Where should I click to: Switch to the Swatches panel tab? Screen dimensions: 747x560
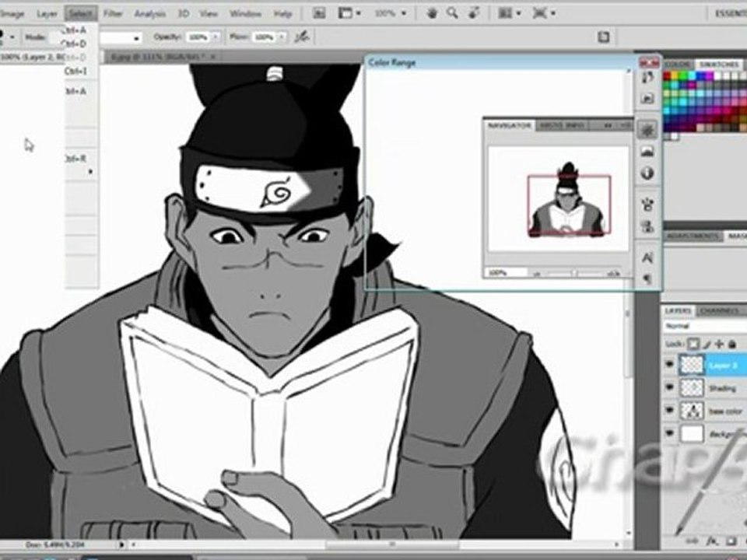click(718, 65)
